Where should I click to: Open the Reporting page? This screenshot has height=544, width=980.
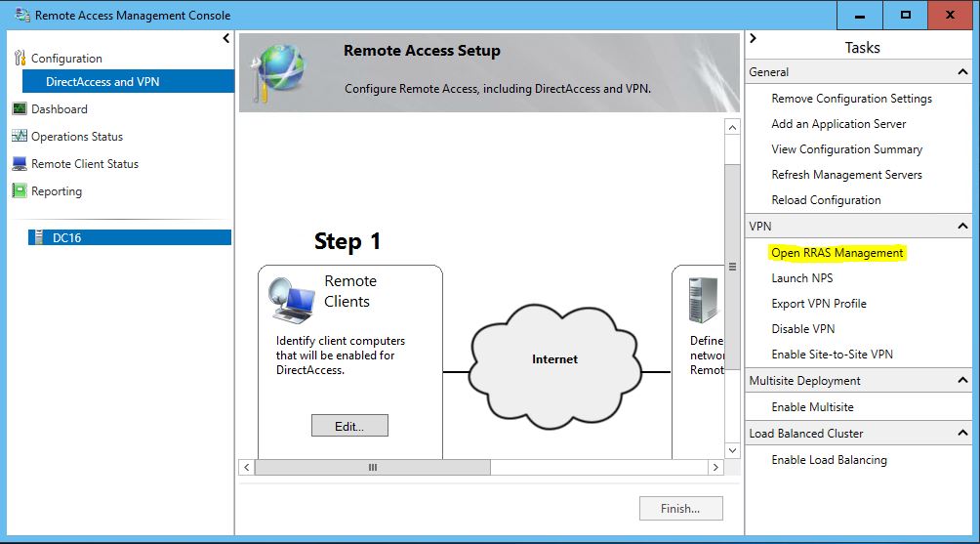click(x=57, y=191)
